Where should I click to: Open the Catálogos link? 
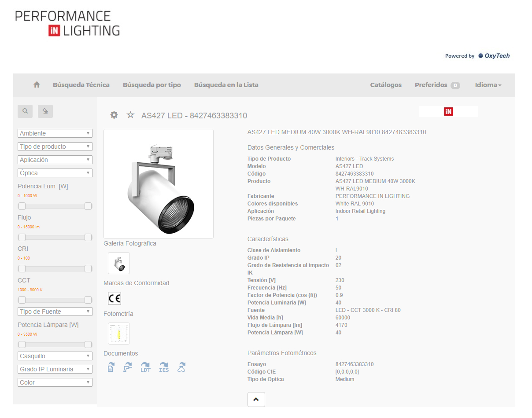point(386,85)
